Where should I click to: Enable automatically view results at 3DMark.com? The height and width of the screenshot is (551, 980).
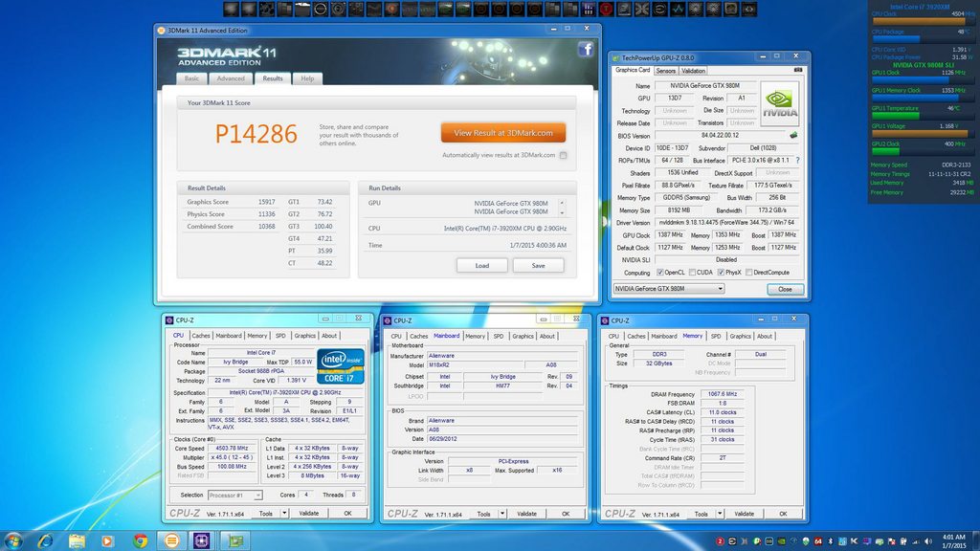563,156
